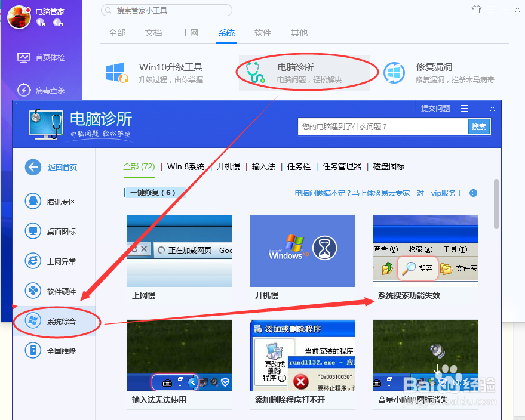Click the 上网慢 caption text
The width and height of the screenshot is (525, 420).
(143, 295)
